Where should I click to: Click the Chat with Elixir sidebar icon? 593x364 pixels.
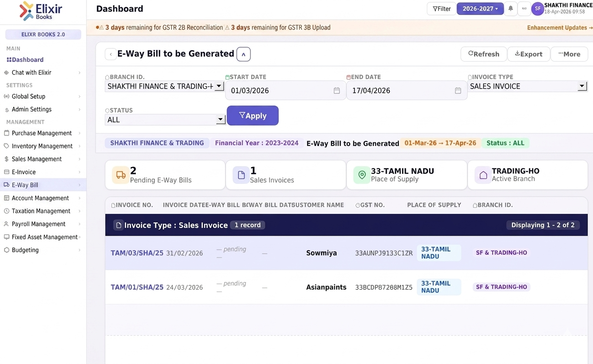[7, 72]
